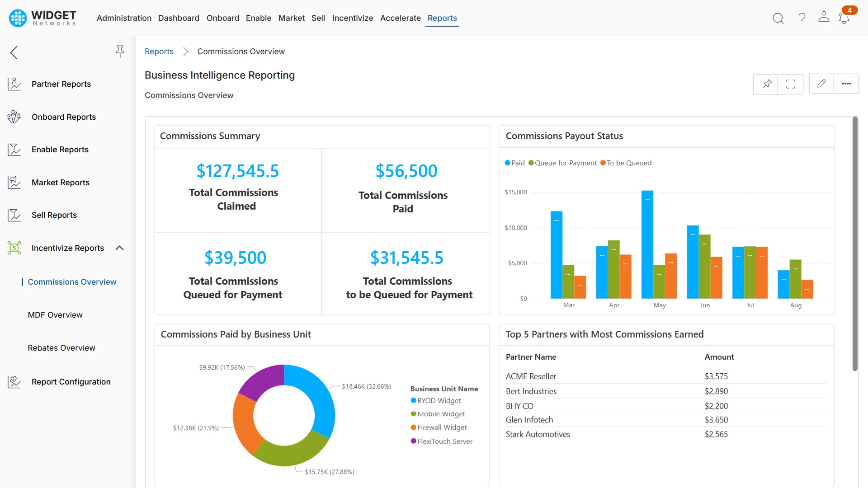Select MDF Overview report
868x488 pixels.
point(55,314)
